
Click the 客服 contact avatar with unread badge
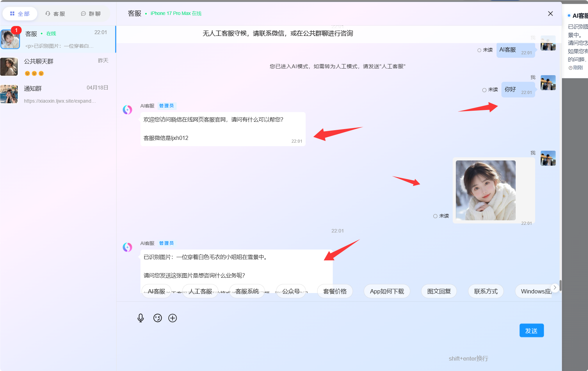click(x=10, y=39)
